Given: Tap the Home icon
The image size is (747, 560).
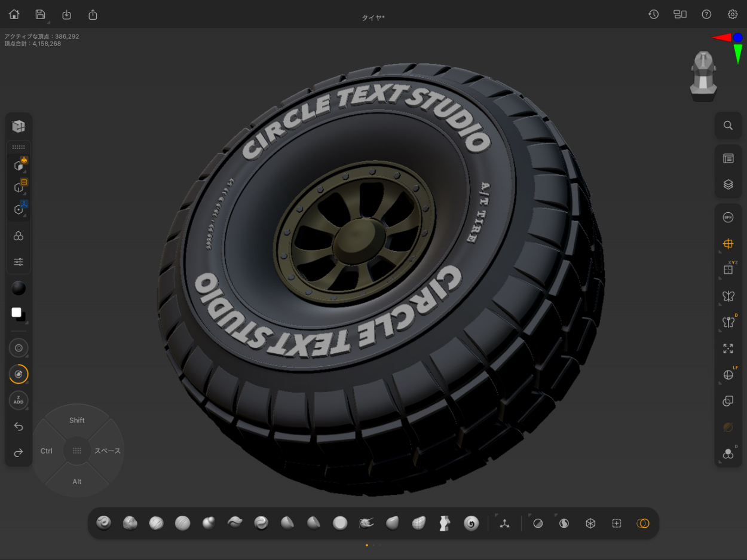Looking at the screenshot, I should tap(14, 14).
